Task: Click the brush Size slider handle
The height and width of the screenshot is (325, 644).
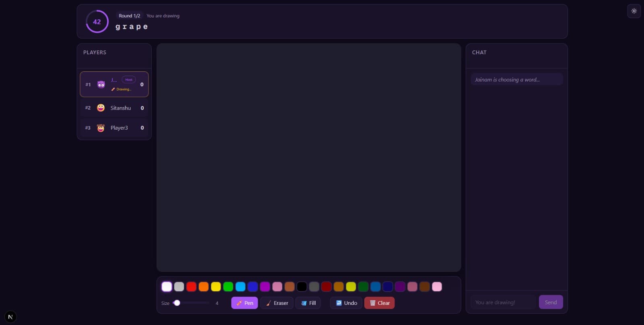Action: click(177, 303)
